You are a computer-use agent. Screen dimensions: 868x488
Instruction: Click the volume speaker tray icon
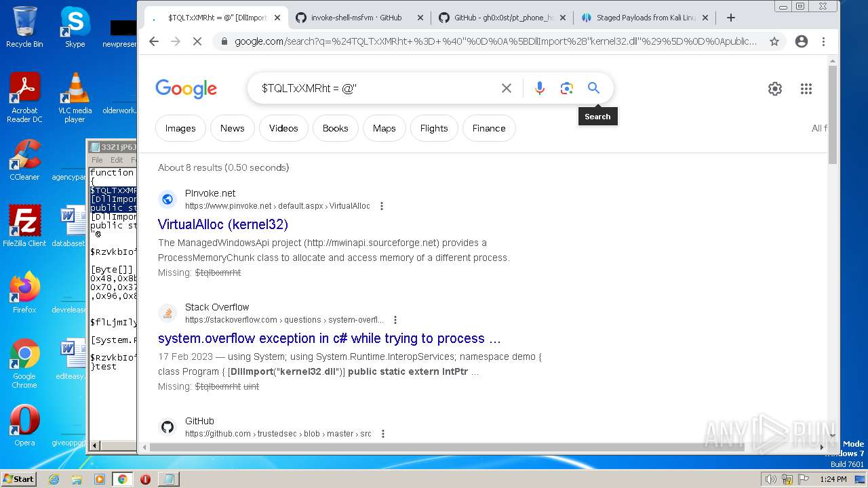point(771,479)
